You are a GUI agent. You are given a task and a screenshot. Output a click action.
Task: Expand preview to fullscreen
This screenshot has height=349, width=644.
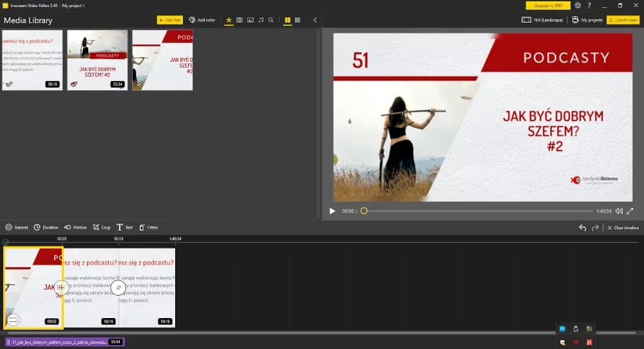[x=630, y=211]
